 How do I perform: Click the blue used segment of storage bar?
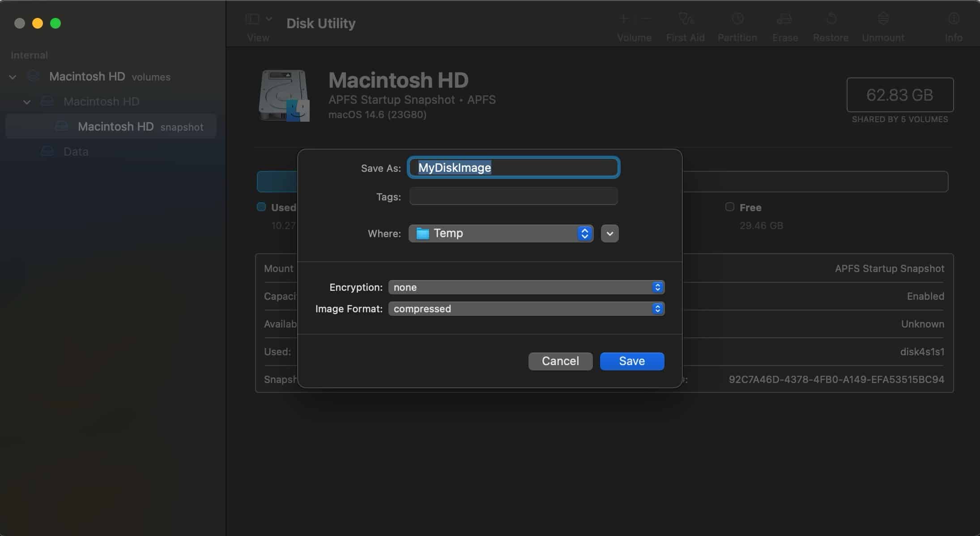(x=277, y=182)
